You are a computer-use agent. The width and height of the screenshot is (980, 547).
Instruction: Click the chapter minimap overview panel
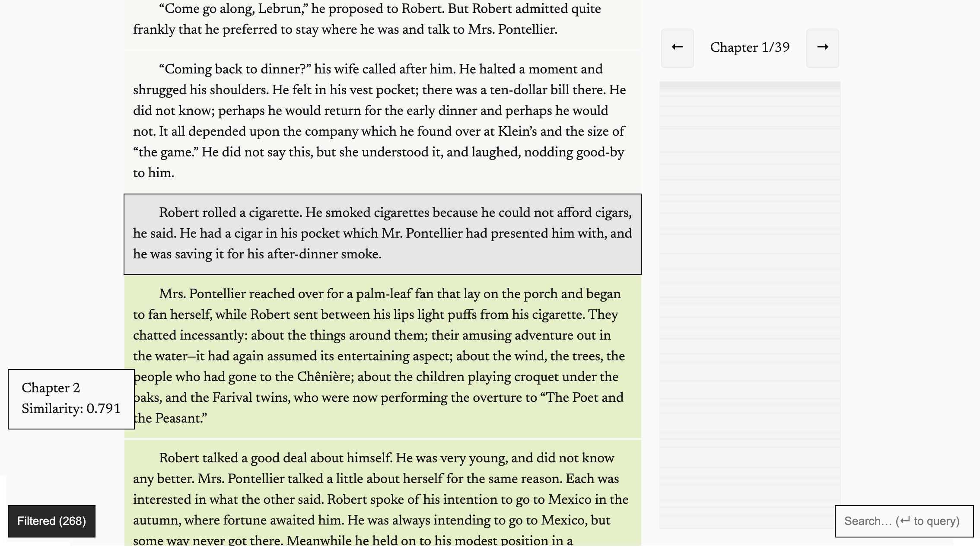750,305
